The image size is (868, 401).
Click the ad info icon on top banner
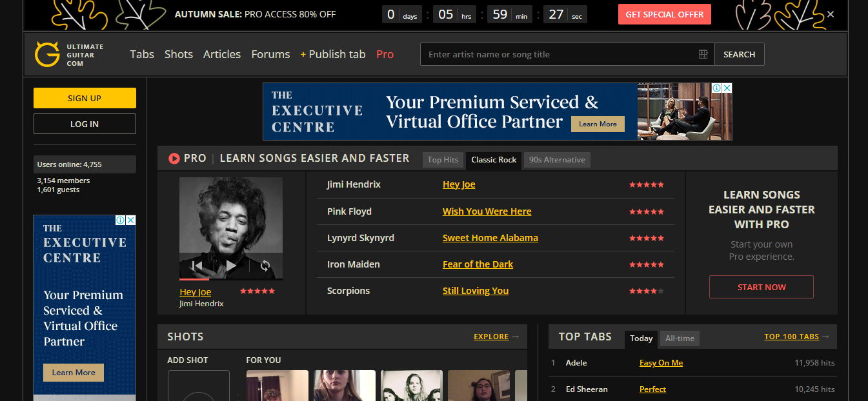click(716, 88)
